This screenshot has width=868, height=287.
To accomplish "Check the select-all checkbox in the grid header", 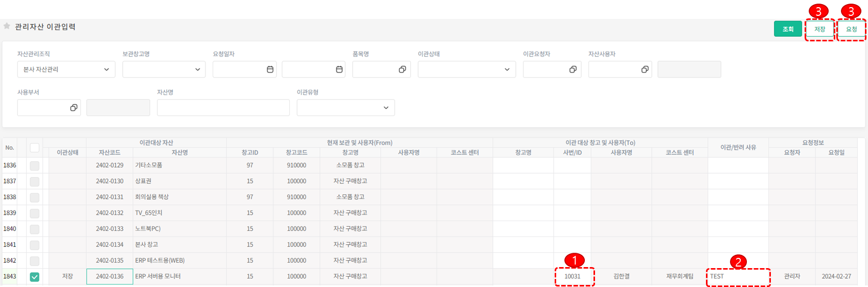I will point(34,148).
